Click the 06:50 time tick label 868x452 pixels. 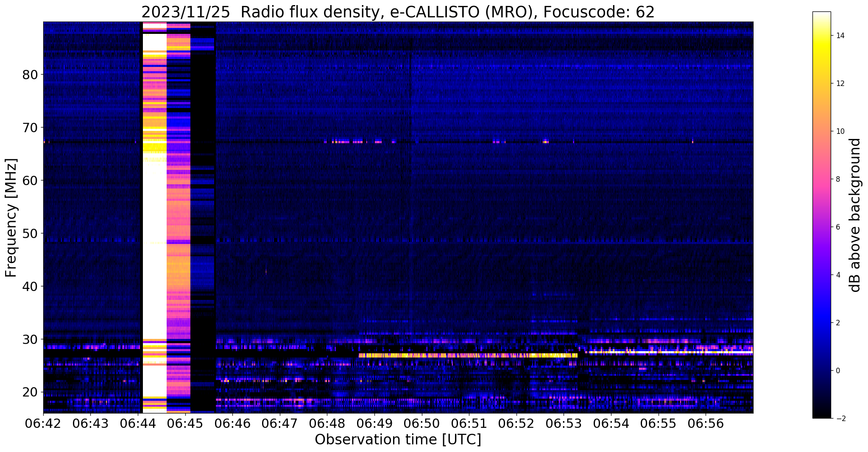(x=422, y=423)
